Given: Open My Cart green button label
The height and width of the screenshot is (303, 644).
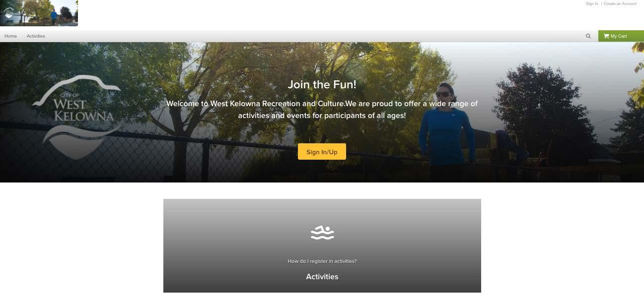Looking at the screenshot, I should [x=619, y=36].
